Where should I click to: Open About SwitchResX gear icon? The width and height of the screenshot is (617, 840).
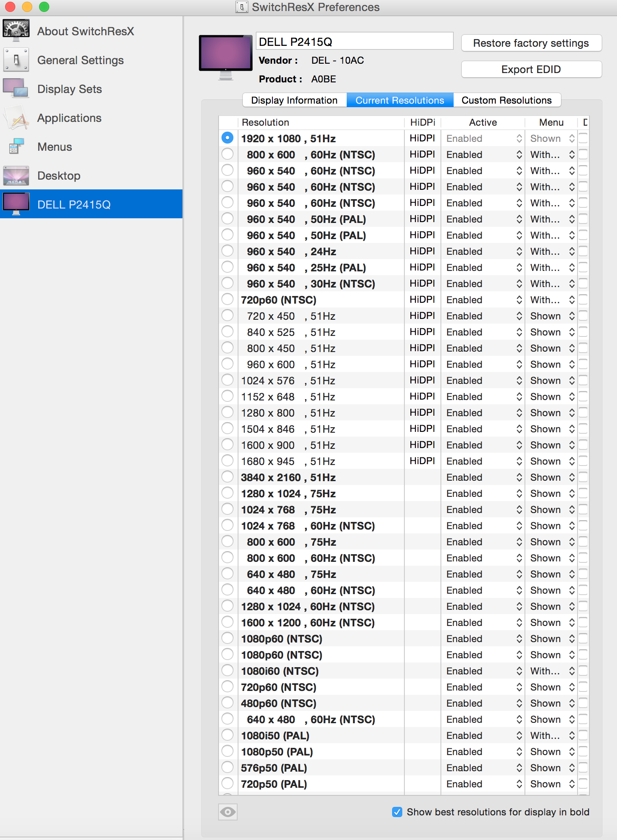coord(16,31)
